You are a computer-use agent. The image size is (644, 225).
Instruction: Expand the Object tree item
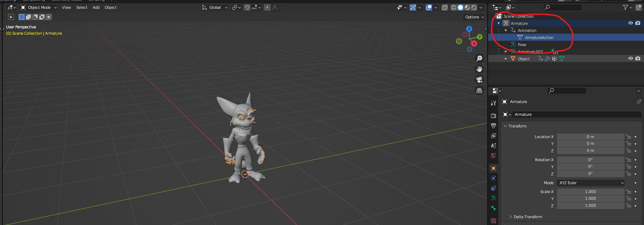tap(506, 59)
